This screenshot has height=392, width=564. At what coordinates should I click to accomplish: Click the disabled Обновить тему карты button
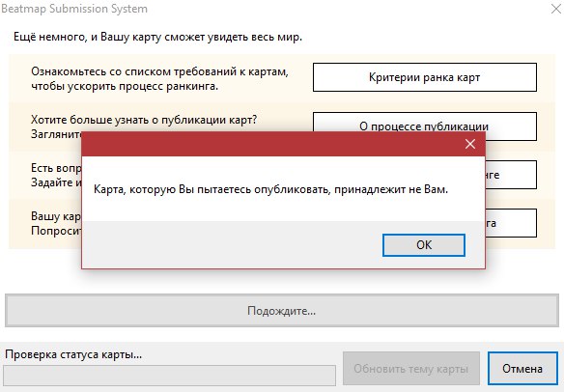point(411,368)
